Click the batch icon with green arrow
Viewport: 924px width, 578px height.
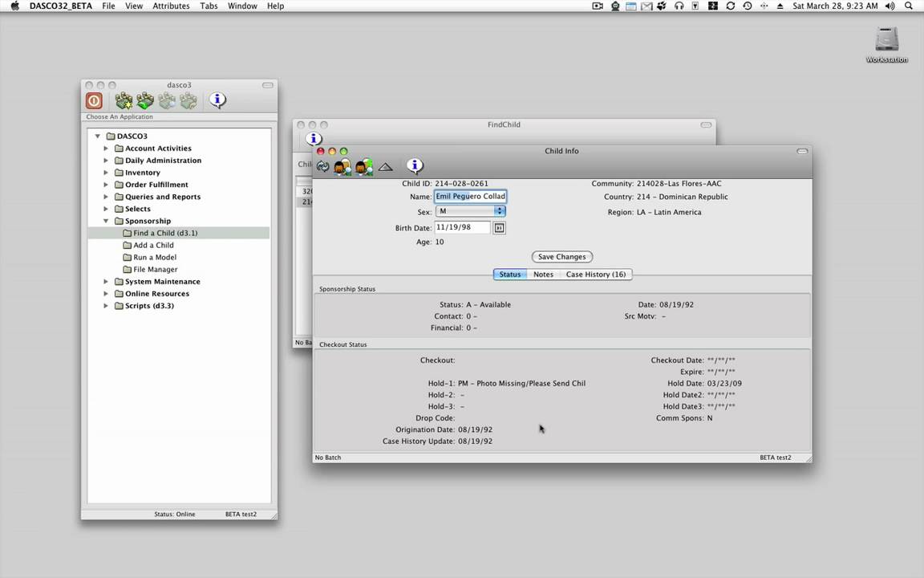[145, 101]
